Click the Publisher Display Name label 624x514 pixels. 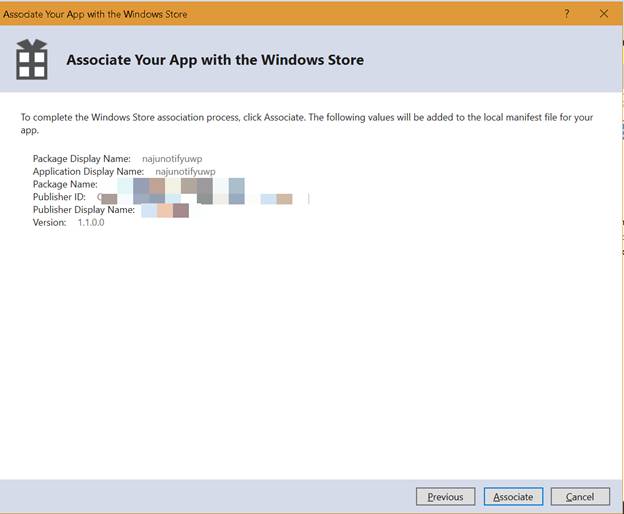[84, 210]
